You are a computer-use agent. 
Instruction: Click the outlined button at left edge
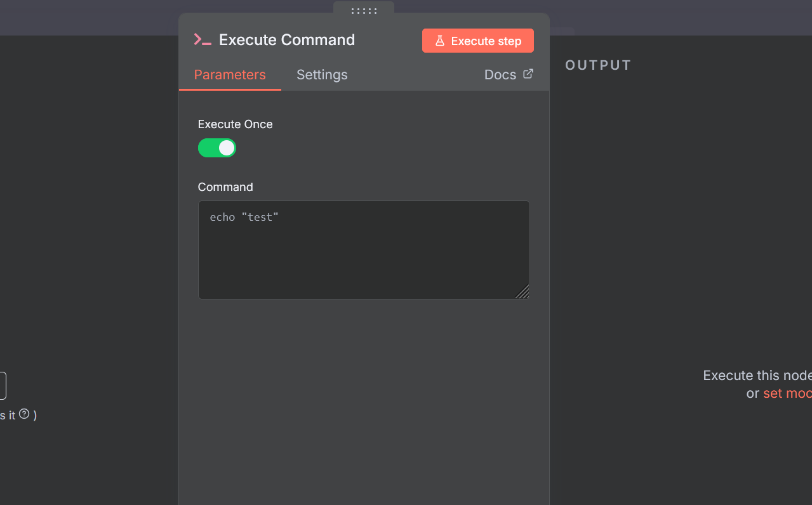3,386
